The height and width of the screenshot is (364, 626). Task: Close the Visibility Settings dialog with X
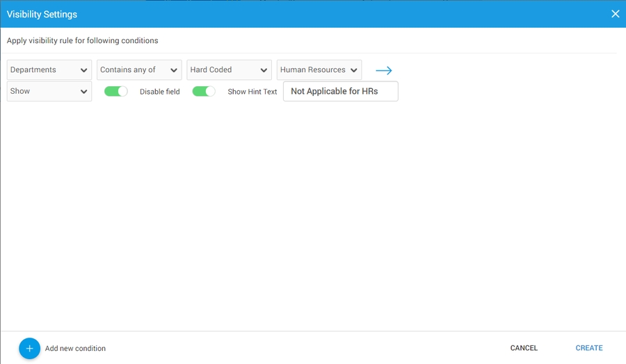tap(615, 14)
